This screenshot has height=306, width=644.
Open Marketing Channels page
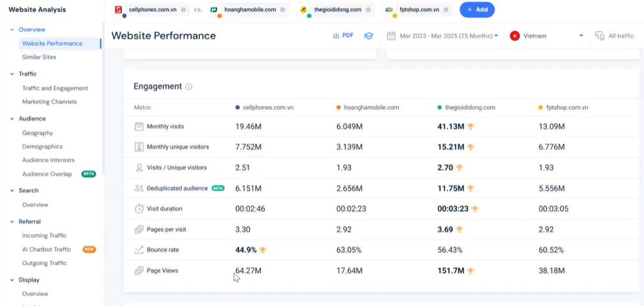[49, 102]
